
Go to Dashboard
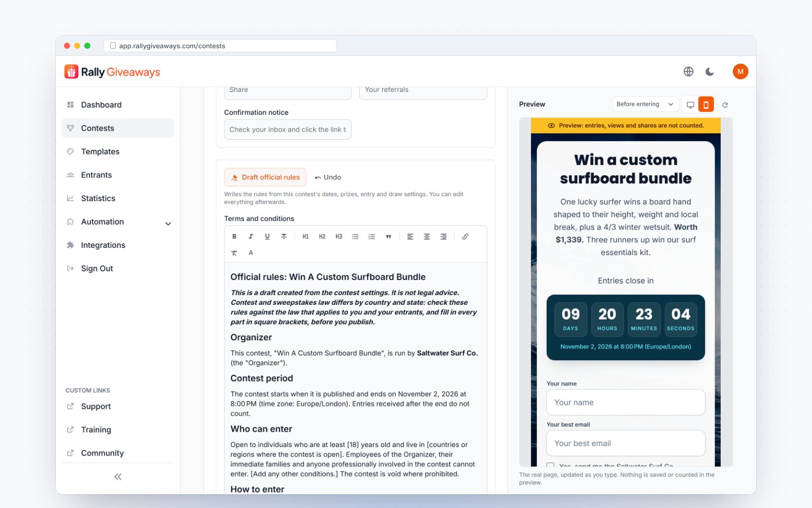coord(118,105)
